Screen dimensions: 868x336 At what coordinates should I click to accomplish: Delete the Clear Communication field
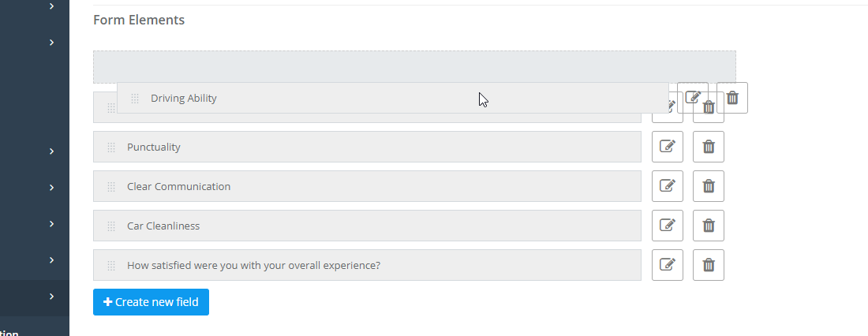pos(708,186)
